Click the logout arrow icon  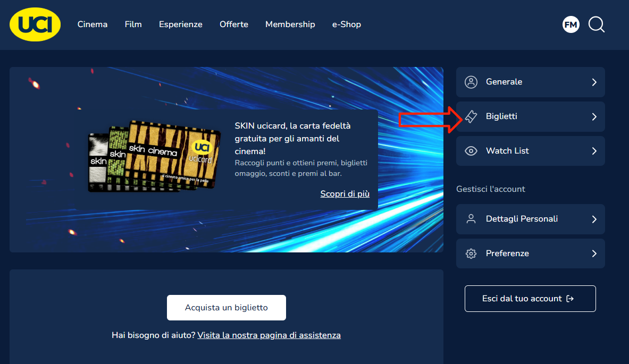570,299
